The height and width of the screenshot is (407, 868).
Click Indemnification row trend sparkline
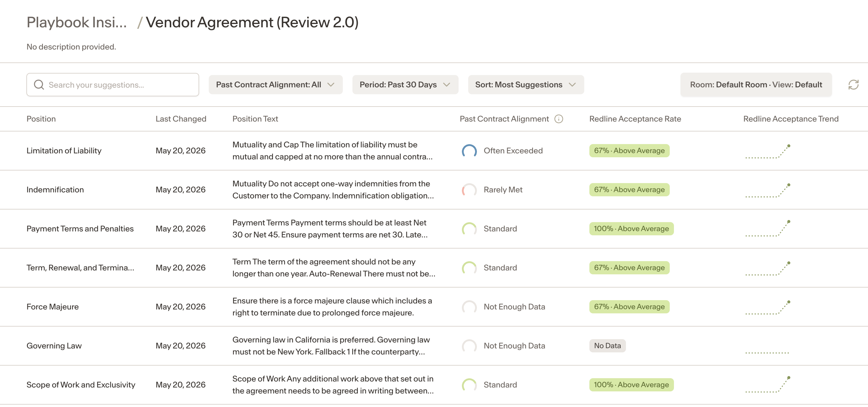tap(768, 191)
